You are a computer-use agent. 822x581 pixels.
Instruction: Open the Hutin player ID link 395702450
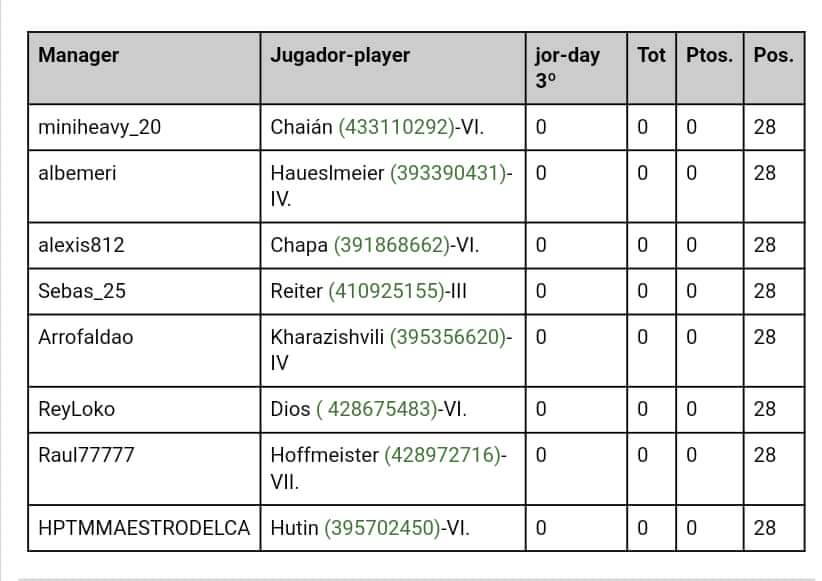(x=382, y=528)
